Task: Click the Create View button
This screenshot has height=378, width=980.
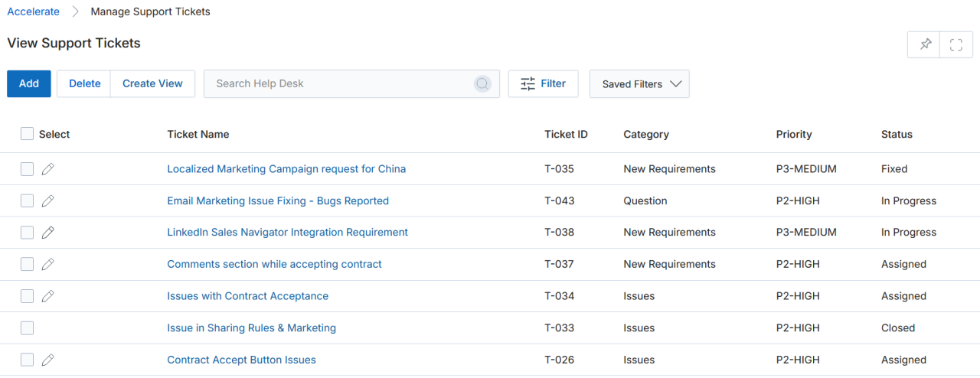Action: [152, 84]
